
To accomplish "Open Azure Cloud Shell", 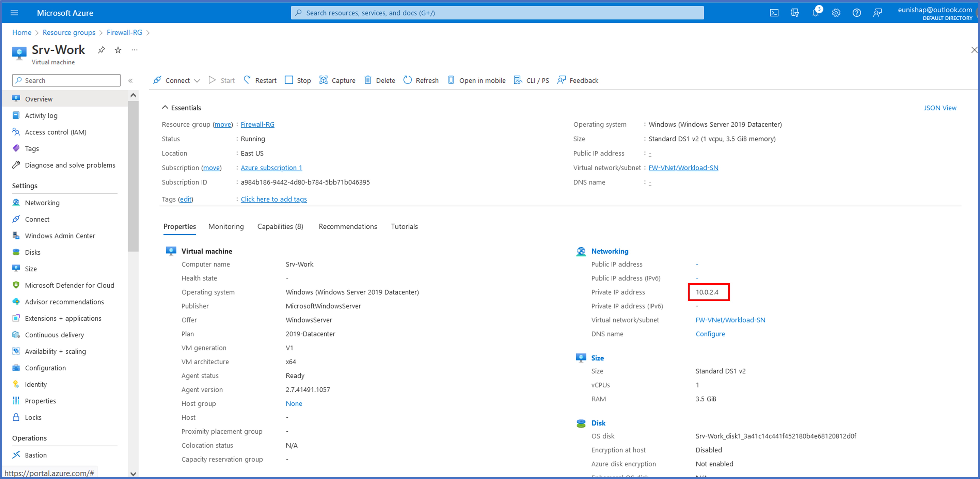I will tap(774, 13).
